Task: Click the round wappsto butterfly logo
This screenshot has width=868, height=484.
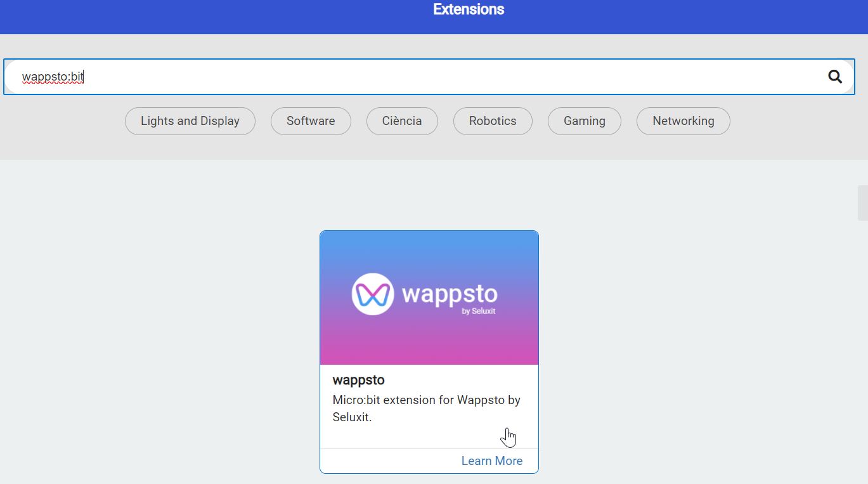Action: 373,294
